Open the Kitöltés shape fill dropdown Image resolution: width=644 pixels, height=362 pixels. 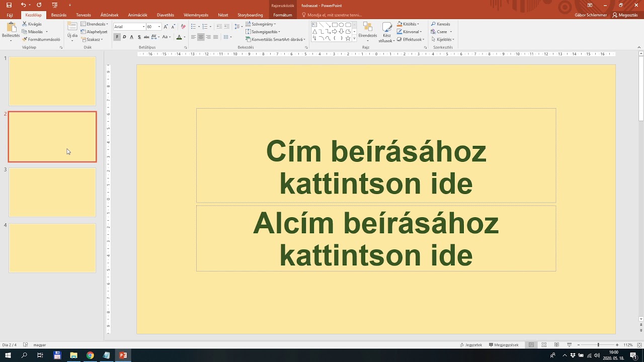[x=408, y=24]
